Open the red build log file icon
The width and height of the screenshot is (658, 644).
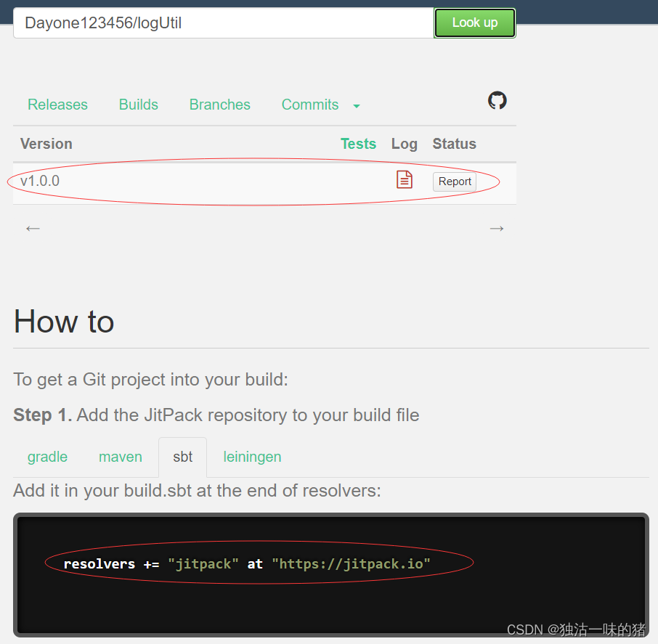pyautogui.click(x=405, y=179)
